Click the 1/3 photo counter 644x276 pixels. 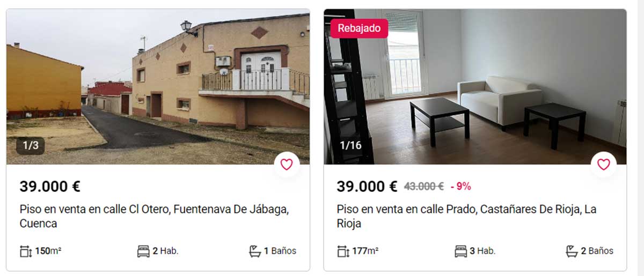click(30, 145)
